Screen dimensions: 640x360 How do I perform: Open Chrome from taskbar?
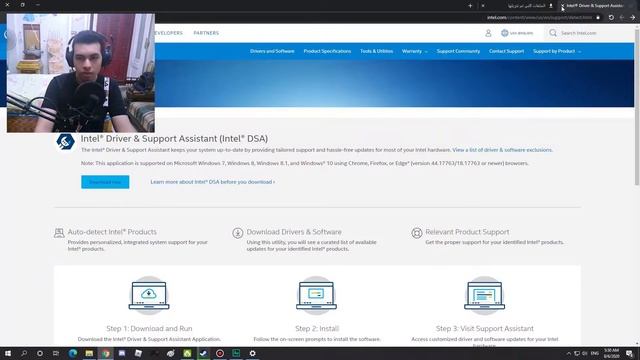(x=106, y=353)
